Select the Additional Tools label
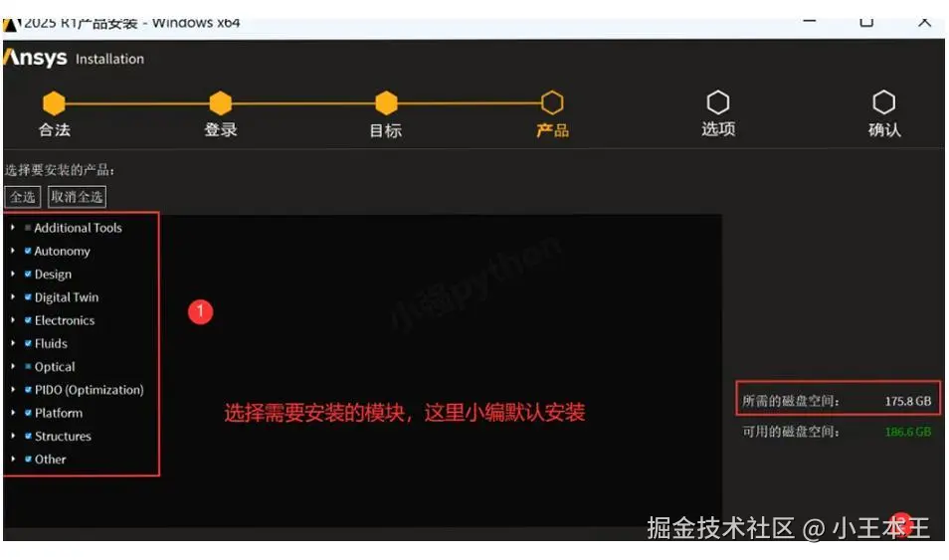 [x=78, y=228]
